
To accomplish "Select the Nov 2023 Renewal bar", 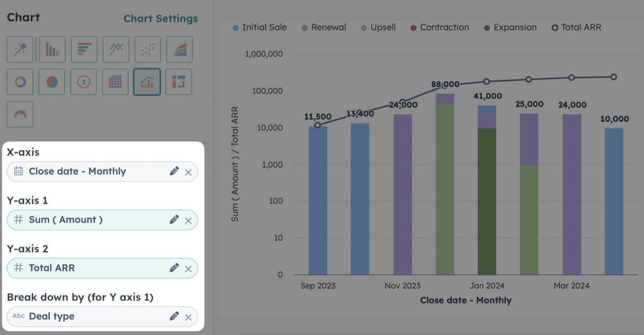I will pyautogui.click(x=403, y=195).
